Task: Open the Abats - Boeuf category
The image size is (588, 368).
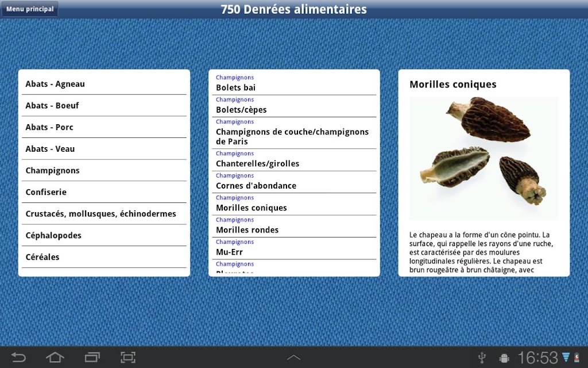Action: (104, 106)
